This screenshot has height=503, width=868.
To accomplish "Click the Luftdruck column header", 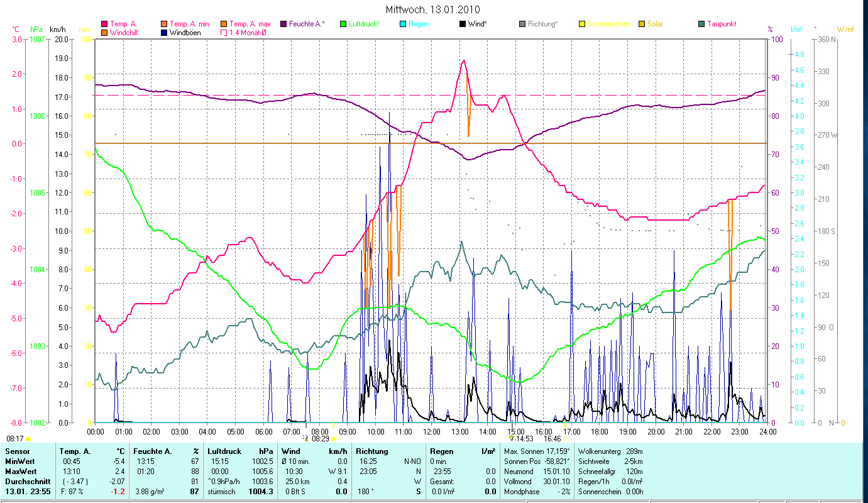I will 225,451.
